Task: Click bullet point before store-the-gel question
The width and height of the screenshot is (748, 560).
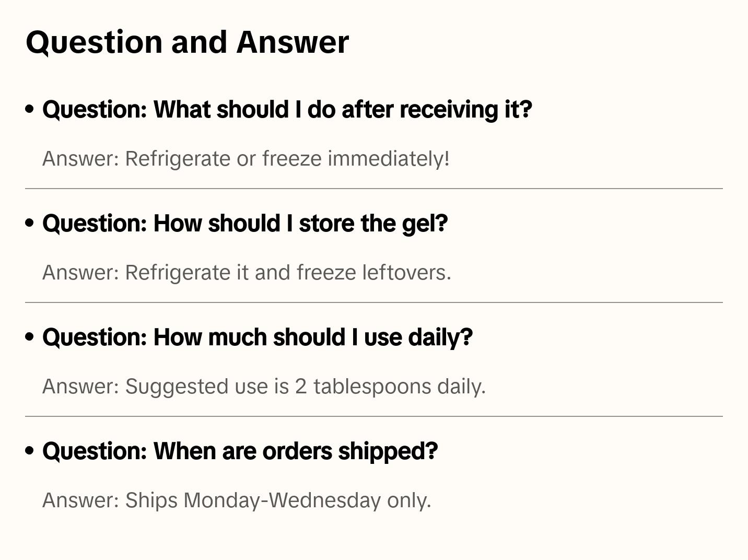Action: coord(30,223)
